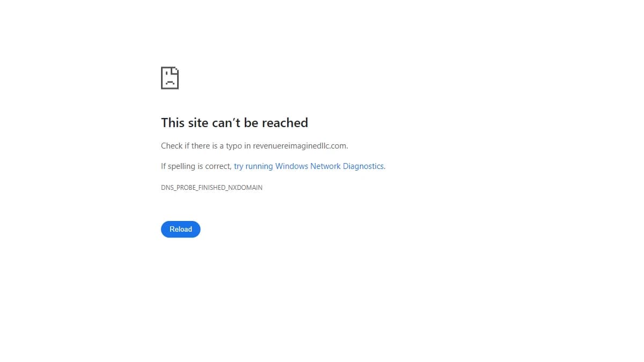Open the Windows Network Diagnostics link
Image resolution: width=644 pixels, height=362 pixels.
(x=309, y=166)
